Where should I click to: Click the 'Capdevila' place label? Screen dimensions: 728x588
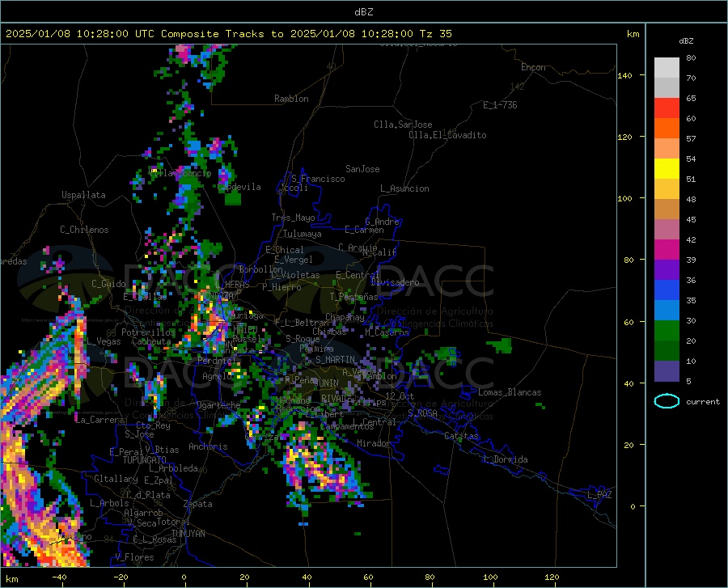click(239, 187)
